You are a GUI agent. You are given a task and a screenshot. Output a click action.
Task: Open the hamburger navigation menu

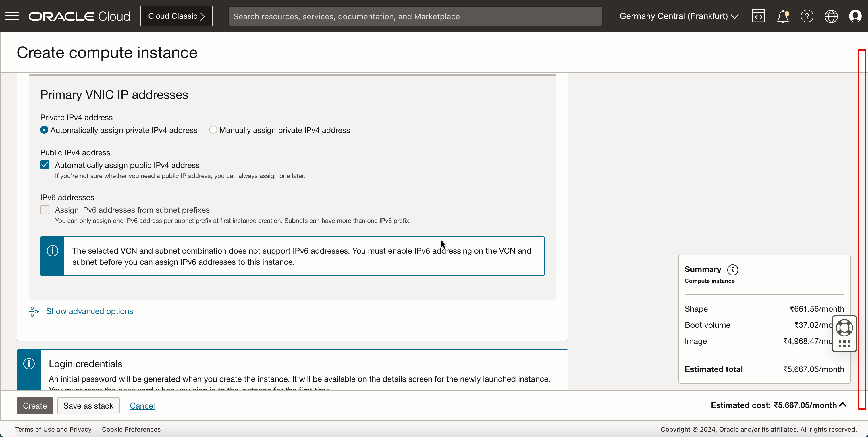tap(12, 16)
